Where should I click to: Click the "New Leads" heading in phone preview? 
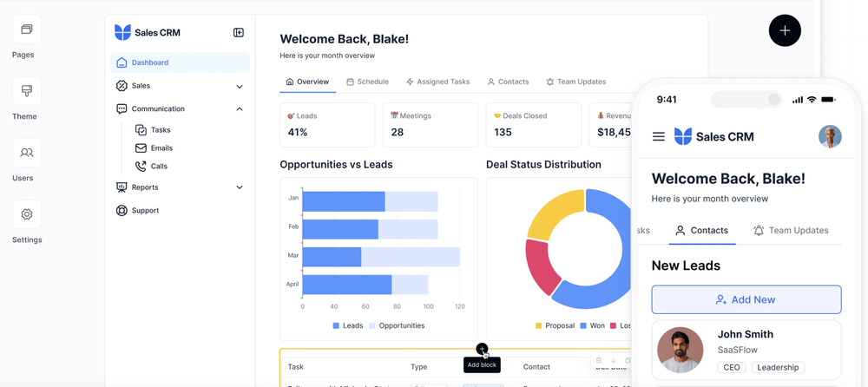coord(686,266)
